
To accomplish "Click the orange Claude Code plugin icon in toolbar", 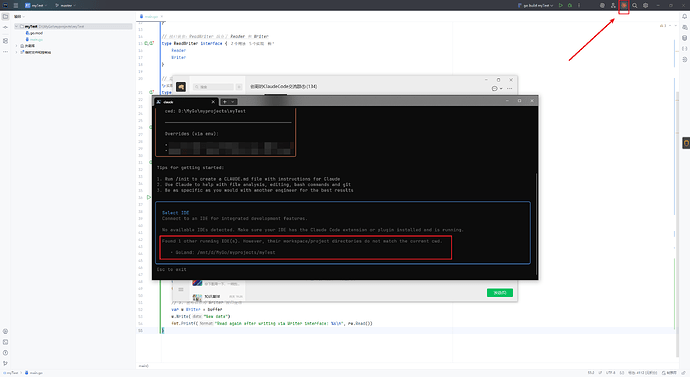I will pos(624,5).
